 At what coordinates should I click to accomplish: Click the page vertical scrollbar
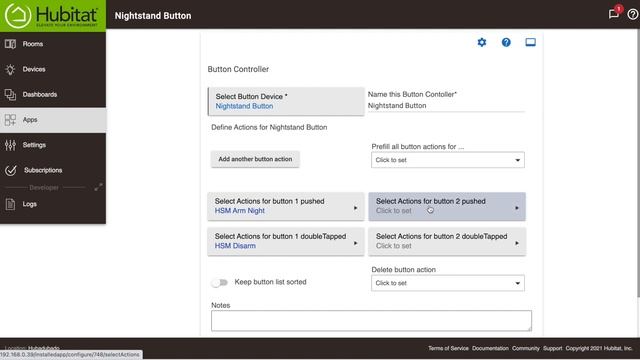638,163
